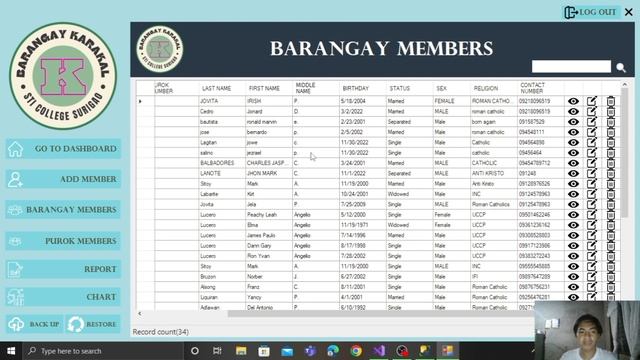View Labarte Kit record
The image size is (640, 360).
point(573,194)
